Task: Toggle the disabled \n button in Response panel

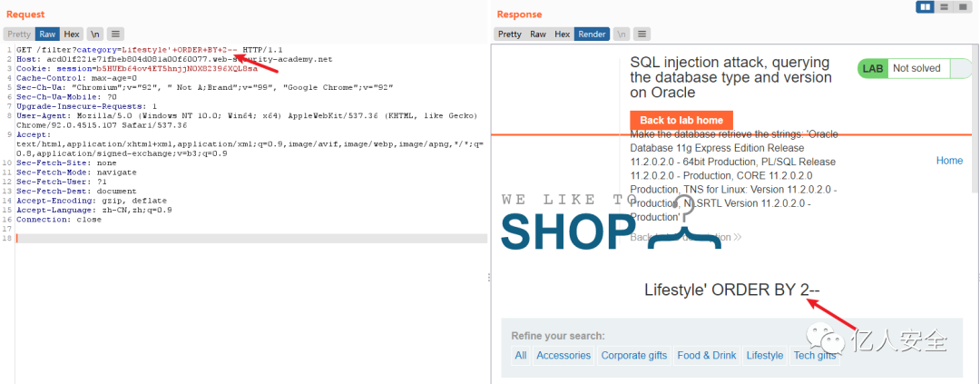Action: [x=622, y=34]
